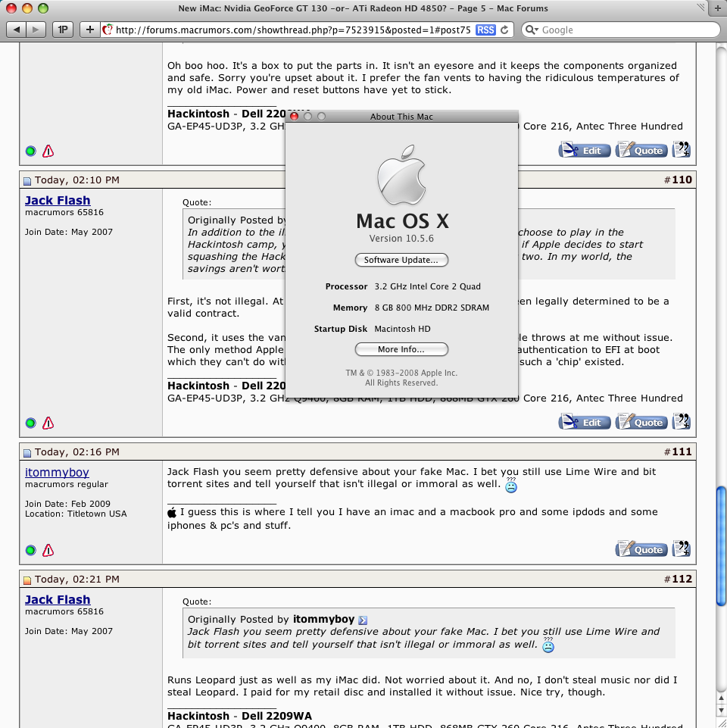Click the RSS badge in address bar
The height and width of the screenshot is (728, 727).
point(485,30)
